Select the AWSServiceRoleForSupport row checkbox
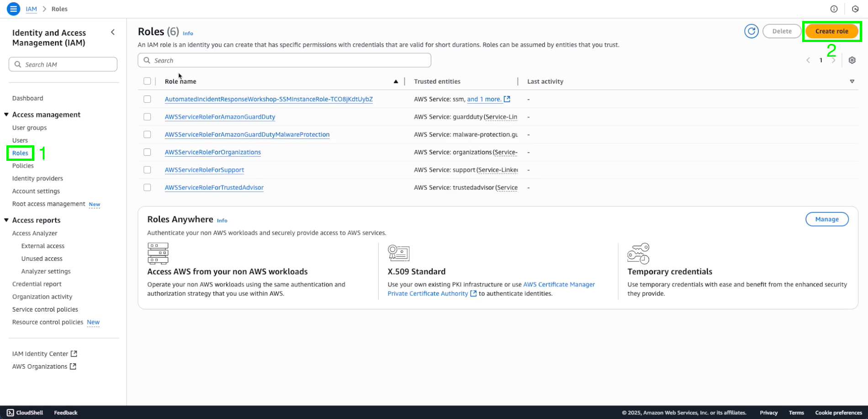The width and height of the screenshot is (868, 419). [x=147, y=170]
